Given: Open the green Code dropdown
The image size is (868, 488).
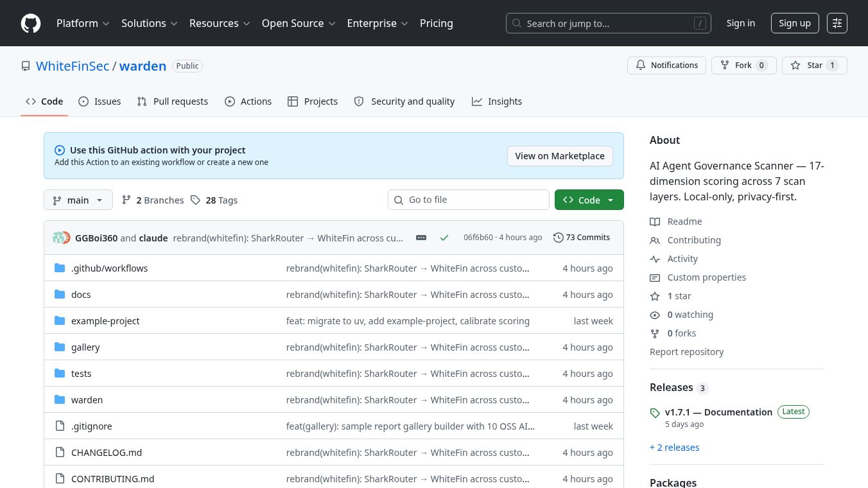Looking at the screenshot, I should click(589, 200).
